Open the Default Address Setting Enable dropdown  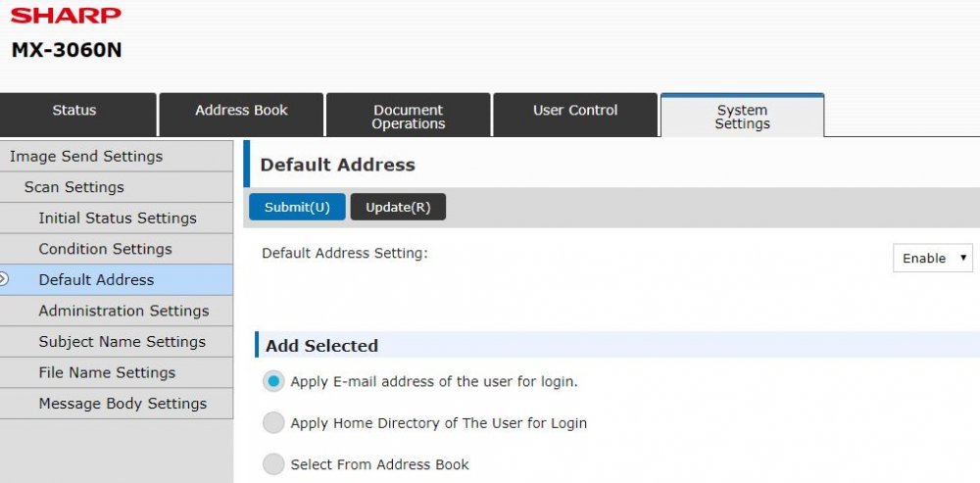coord(932,259)
